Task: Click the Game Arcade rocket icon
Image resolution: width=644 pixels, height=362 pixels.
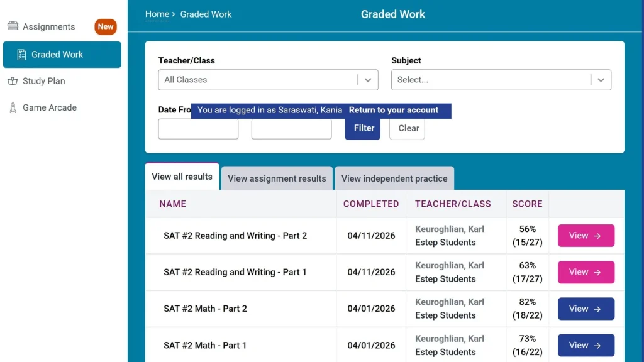Action: (13, 107)
